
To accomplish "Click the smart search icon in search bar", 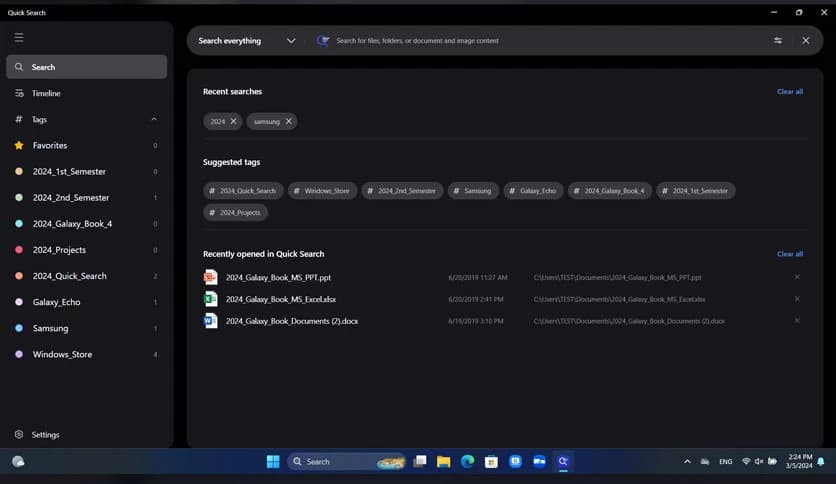I will (x=323, y=41).
